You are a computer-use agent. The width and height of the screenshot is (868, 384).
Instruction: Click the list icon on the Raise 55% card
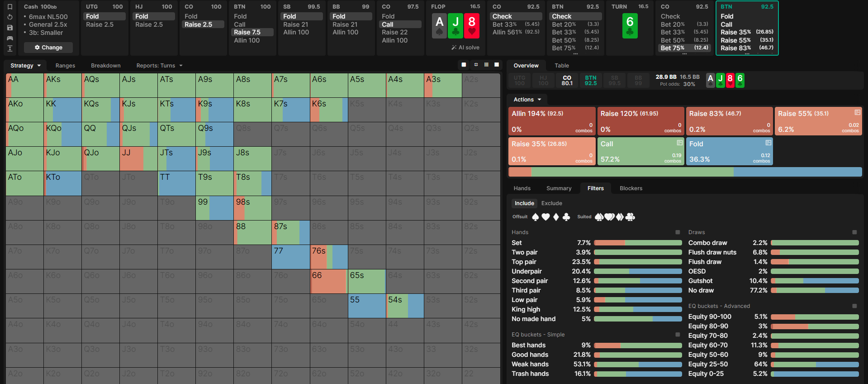click(857, 112)
